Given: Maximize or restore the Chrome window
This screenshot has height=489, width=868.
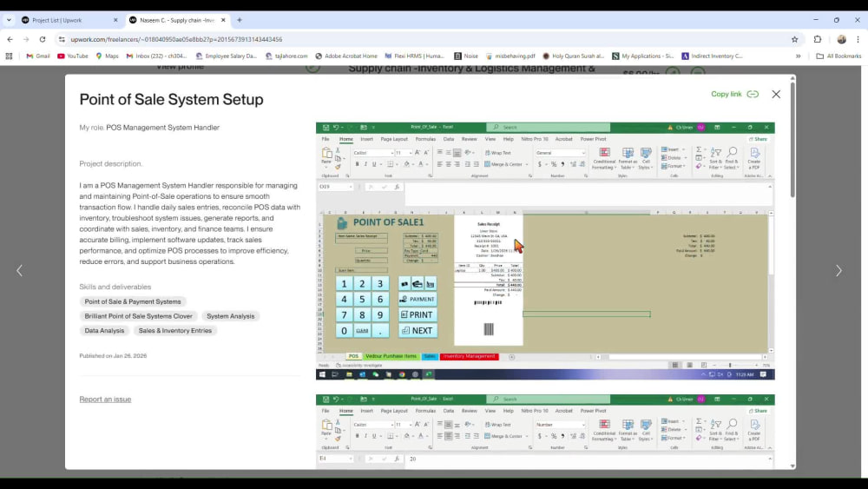Looking at the screenshot, I should [837, 20].
